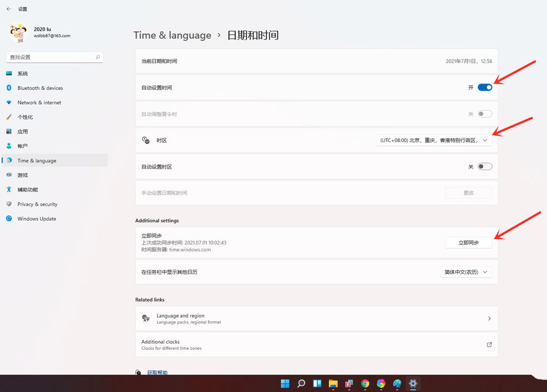Viewport: 547px width, 392px height.
Task: Open the taskbar calendar format dropdown
Action: (x=466, y=272)
